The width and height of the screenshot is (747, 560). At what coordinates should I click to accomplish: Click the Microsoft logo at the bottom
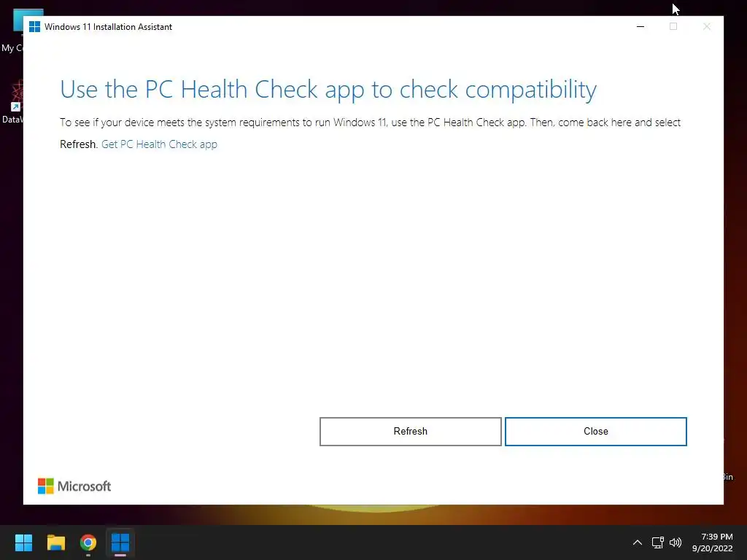[74, 486]
